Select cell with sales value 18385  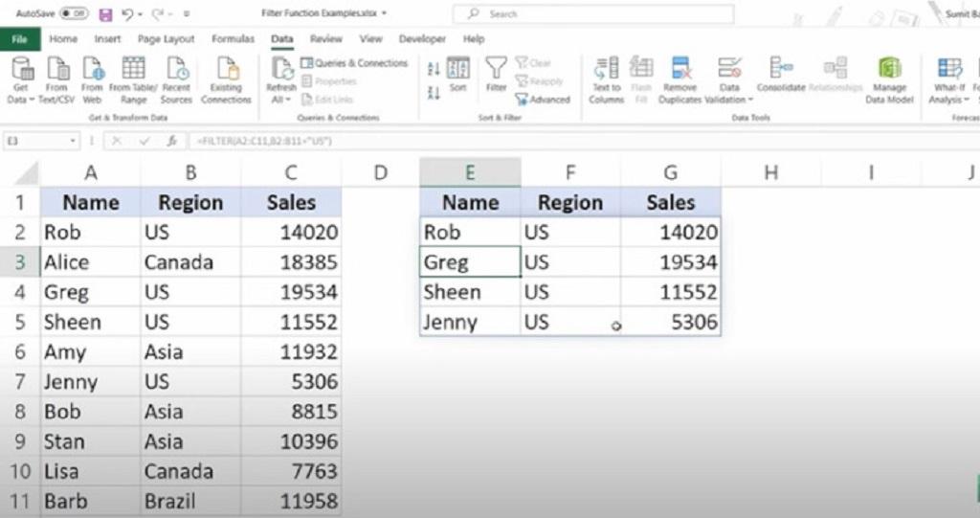click(x=291, y=262)
